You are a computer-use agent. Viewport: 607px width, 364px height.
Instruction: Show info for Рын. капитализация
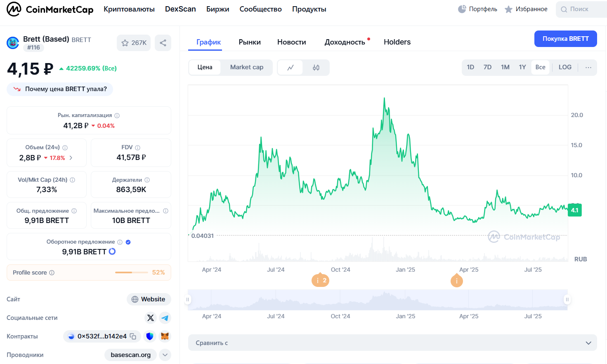(x=117, y=115)
